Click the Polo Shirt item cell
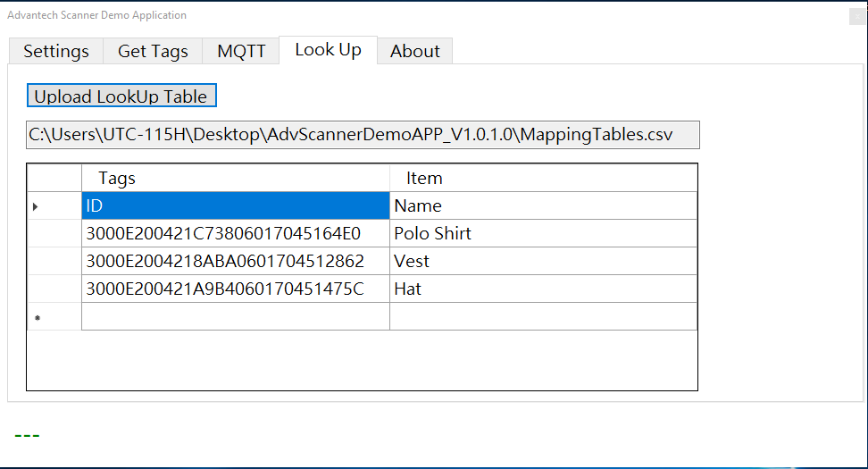The height and width of the screenshot is (469, 868). tap(543, 233)
